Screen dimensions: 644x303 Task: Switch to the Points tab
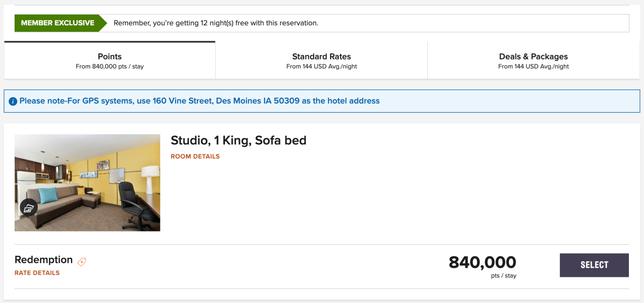coord(110,60)
